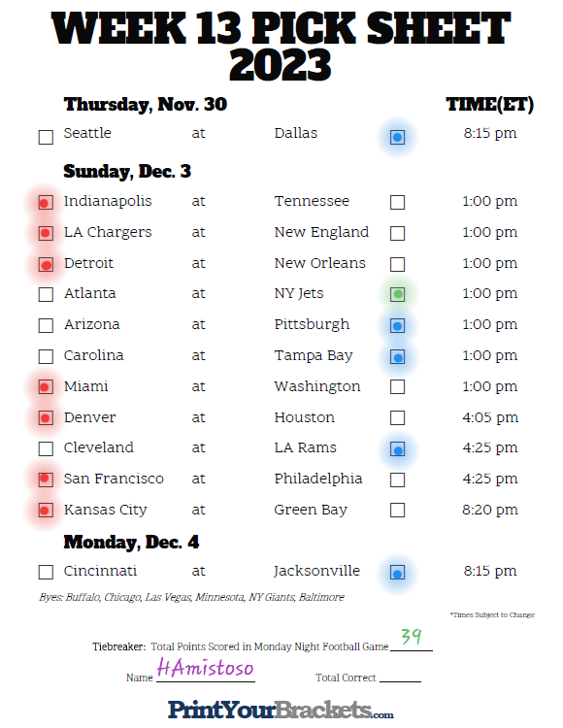Check the Cincinnati pick box
The image size is (563, 728).
point(46,572)
